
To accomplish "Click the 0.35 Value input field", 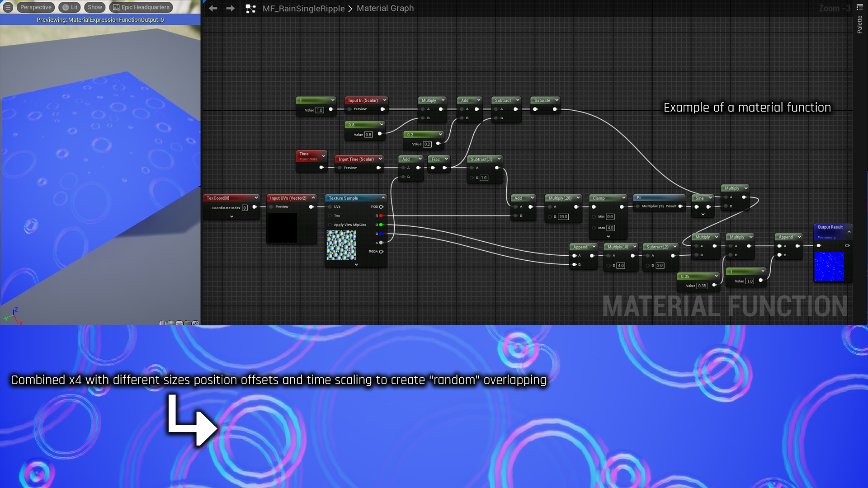I will 702,286.
